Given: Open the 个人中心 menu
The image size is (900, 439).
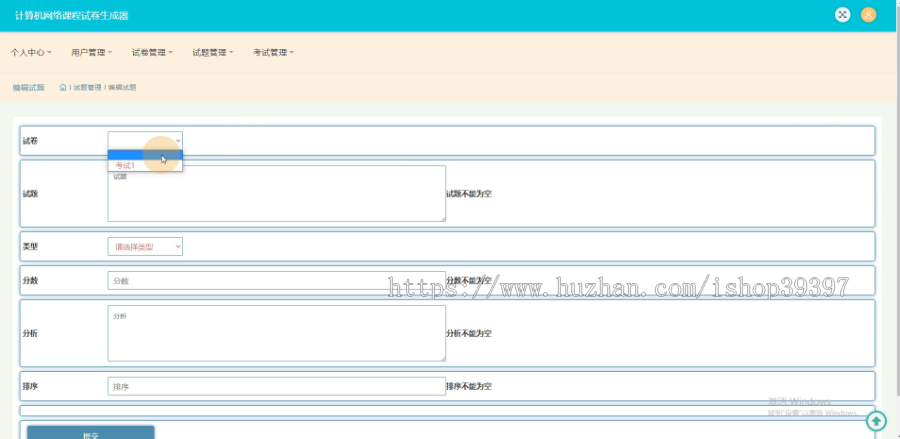Looking at the screenshot, I should tap(31, 52).
